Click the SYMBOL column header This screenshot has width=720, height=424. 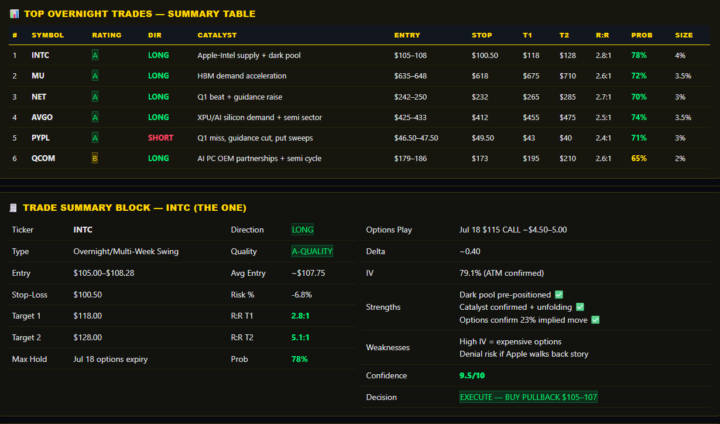[x=48, y=35]
